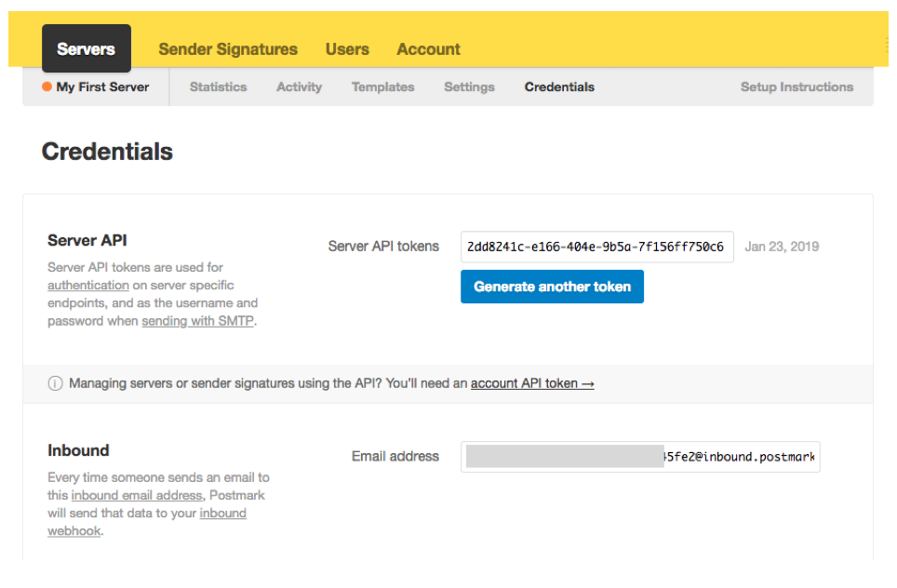
Task: Open the Activity tab
Action: (299, 87)
